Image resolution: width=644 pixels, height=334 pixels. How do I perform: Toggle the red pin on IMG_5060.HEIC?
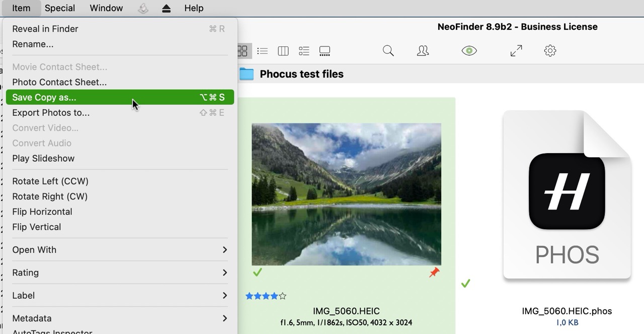[x=434, y=273]
